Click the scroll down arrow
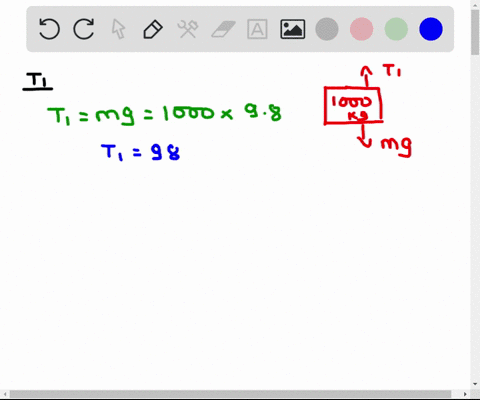This screenshot has height=400, width=480. coord(475,384)
